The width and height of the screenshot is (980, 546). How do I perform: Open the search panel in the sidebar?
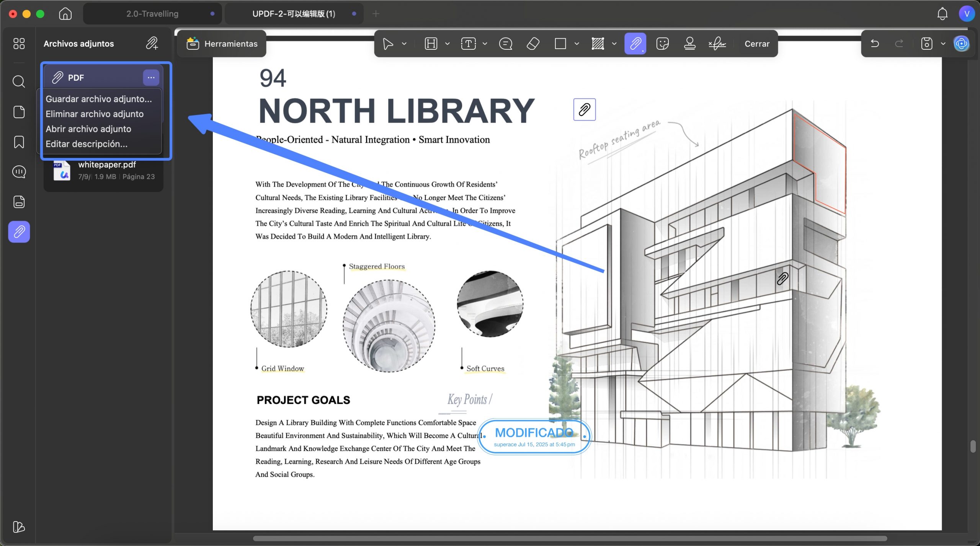(19, 81)
